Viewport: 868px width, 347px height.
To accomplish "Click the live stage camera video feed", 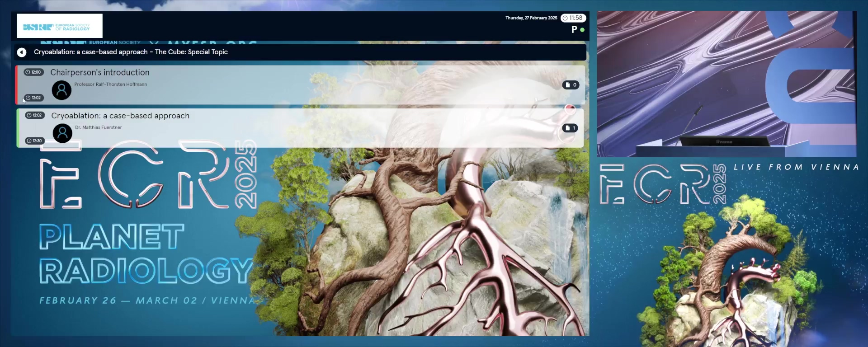I will 726,84.
